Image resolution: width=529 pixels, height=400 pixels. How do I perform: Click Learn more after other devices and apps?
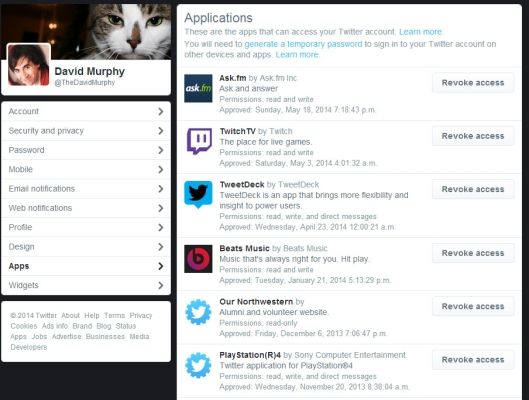tap(297, 55)
